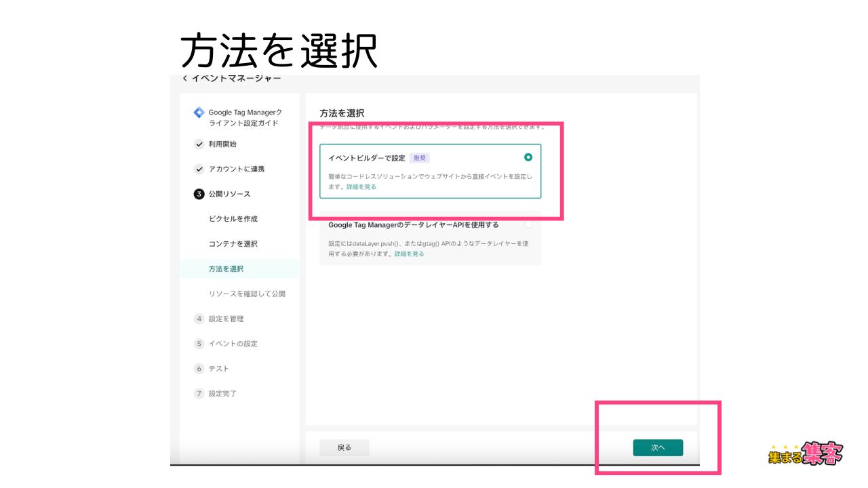Image resolution: width=868 pixels, height=488 pixels.
Task: Click the 方法を選択 panel heading
Action: (x=342, y=113)
